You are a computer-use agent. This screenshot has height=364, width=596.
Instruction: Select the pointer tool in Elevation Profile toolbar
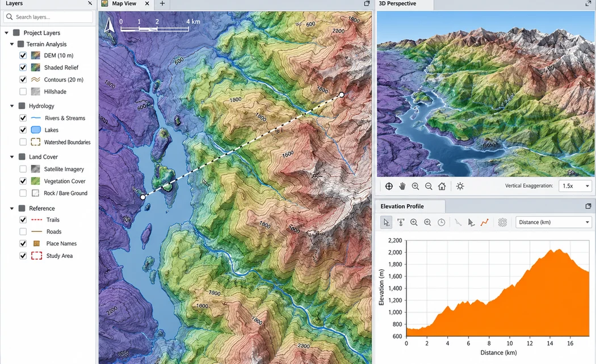tap(386, 222)
